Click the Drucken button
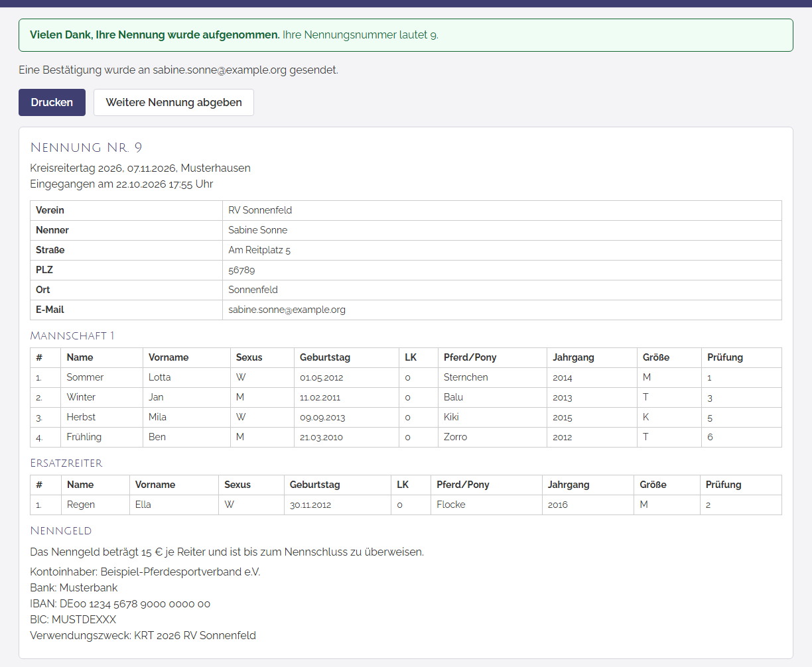This screenshot has width=812, height=667. click(x=52, y=102)
